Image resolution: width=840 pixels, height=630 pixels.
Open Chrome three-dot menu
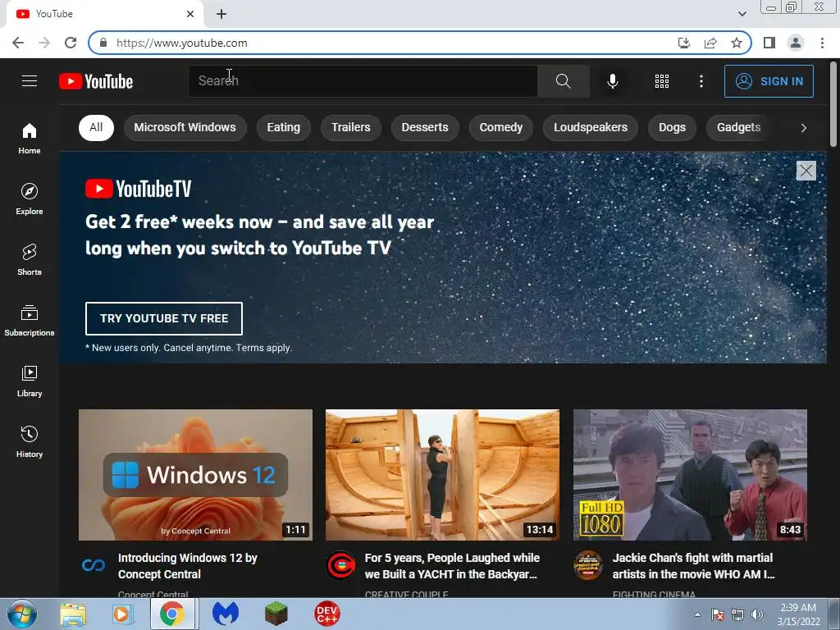coord(822,43)
